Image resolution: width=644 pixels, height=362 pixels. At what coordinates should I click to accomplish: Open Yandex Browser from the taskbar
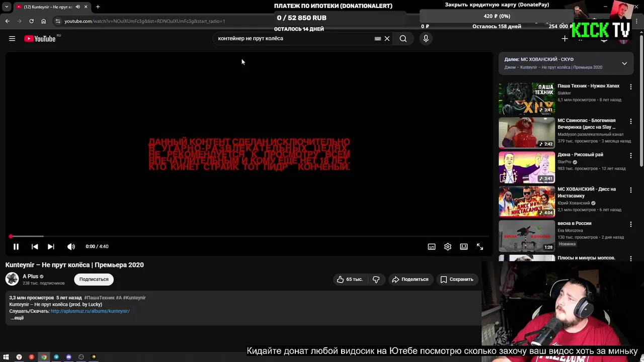19,357
